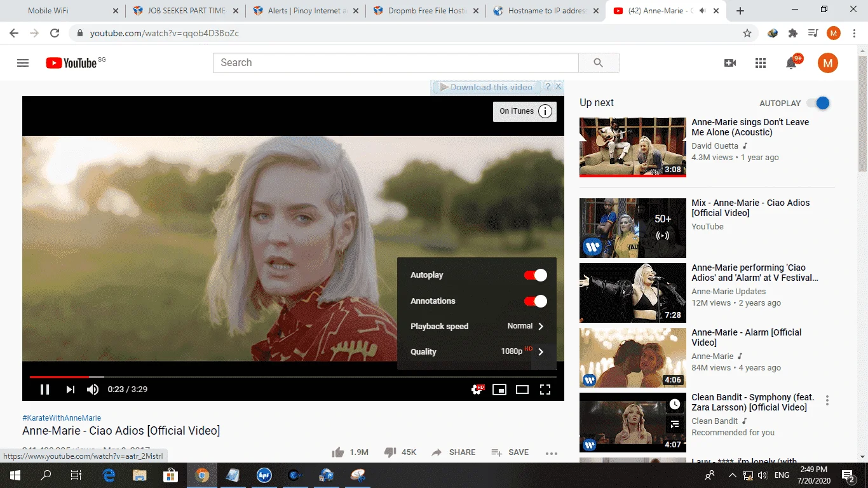Open Don't Leave Me Alone Acoustic thumbnail
868x488 pixels.
point(633,147)
